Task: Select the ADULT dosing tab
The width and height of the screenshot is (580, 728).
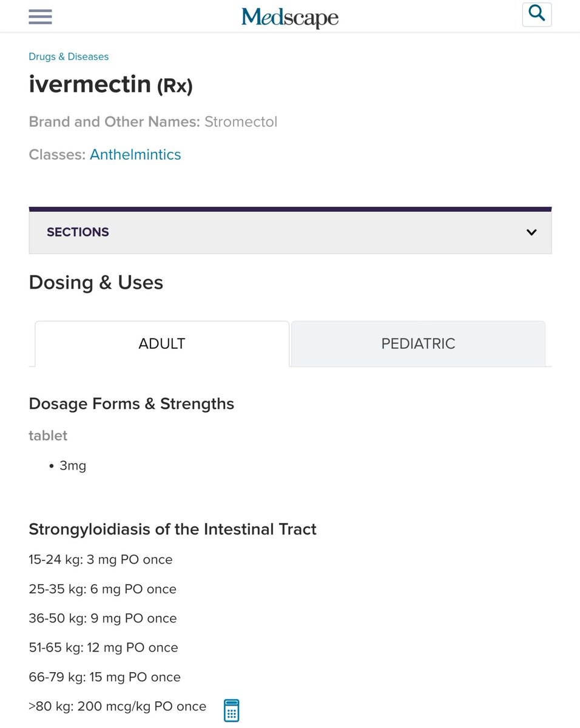Action: point(162,343)
